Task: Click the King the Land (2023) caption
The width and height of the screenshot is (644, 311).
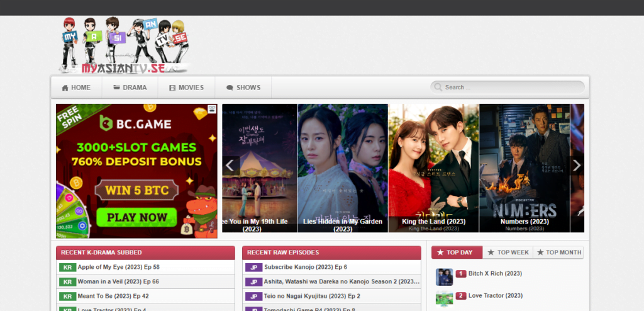Action: click(434, 222)
